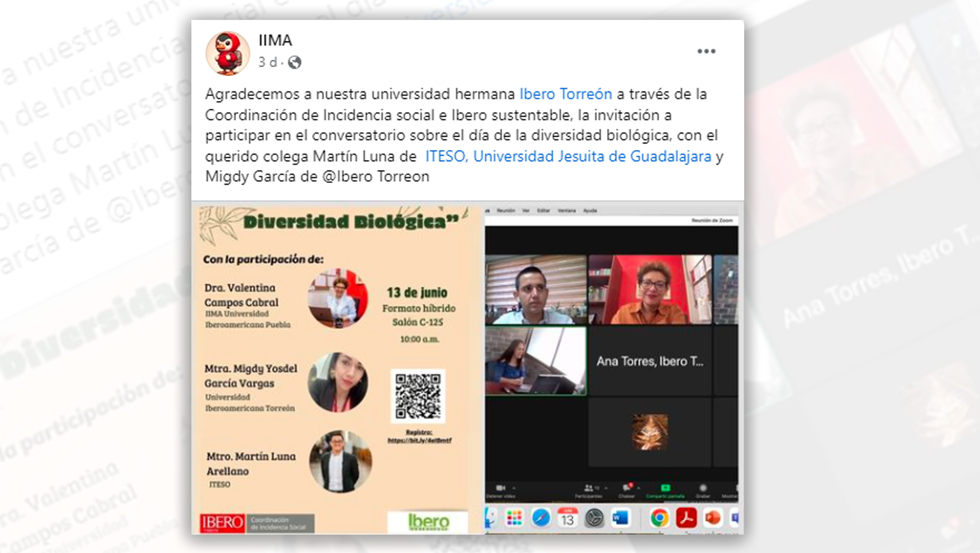The image size is (980, 553).
Task: Open the Chatear chat icon in Zoom
Action: point(627,488)
